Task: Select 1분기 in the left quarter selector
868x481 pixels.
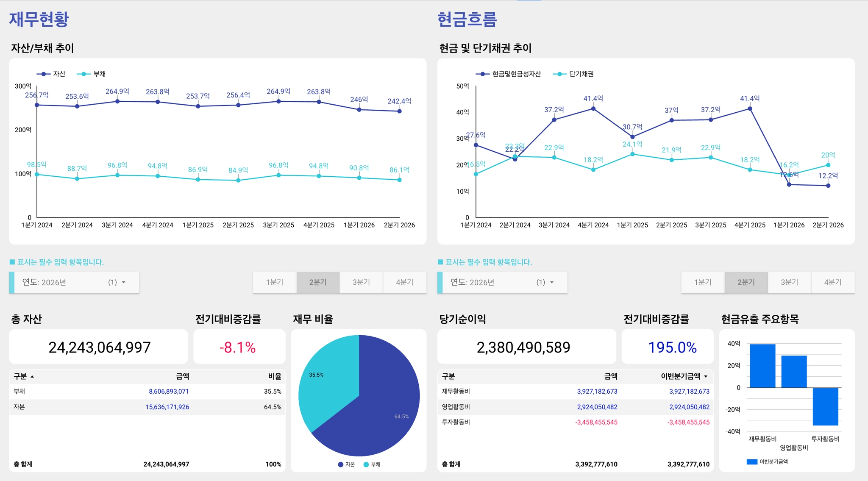Action: [275, 282]
